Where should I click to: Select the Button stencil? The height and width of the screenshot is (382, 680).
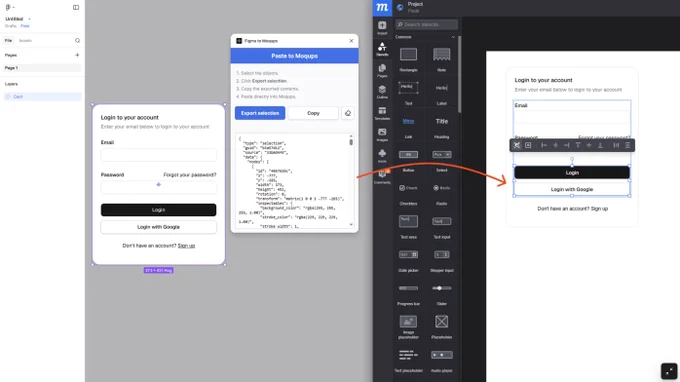(409, 154)
